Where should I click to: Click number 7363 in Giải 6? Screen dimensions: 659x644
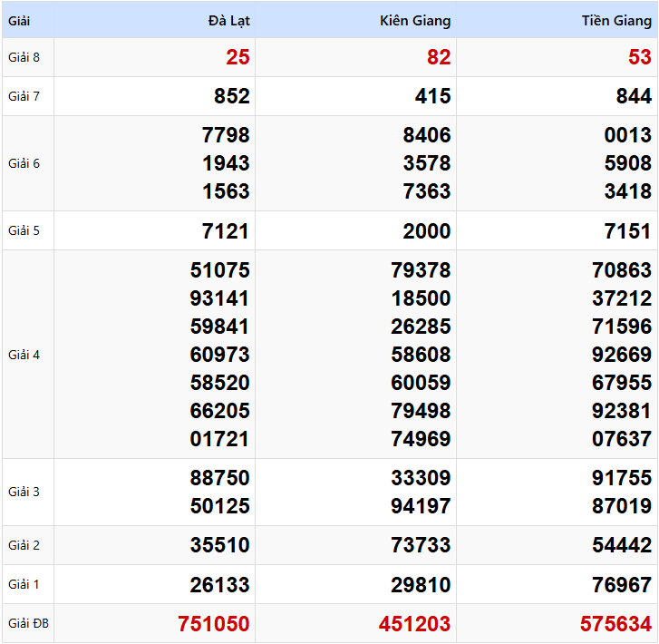coord(427,191)
